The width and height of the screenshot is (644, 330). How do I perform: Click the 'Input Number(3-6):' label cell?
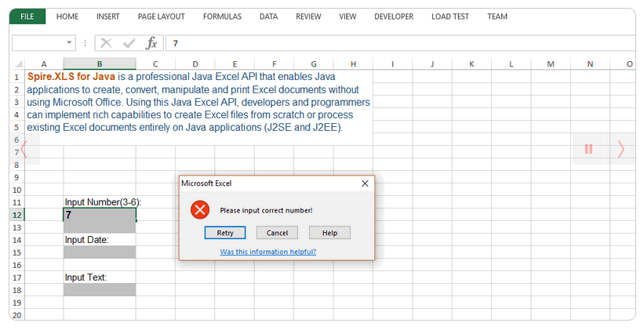pyautogui.click(x=103, y=202)
